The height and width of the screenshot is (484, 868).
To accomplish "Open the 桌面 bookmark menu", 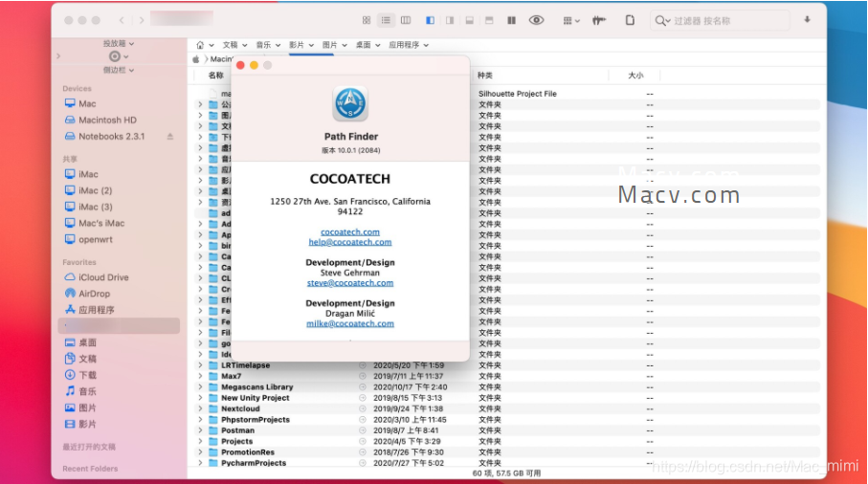I will (x=367, y=45).
